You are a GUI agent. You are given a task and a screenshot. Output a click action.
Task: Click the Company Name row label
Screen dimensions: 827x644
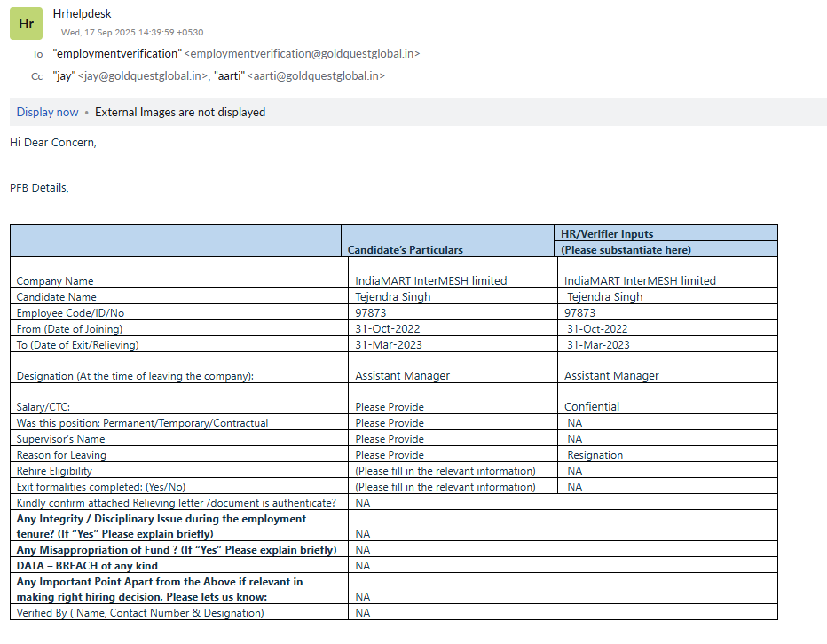(55, 280)
